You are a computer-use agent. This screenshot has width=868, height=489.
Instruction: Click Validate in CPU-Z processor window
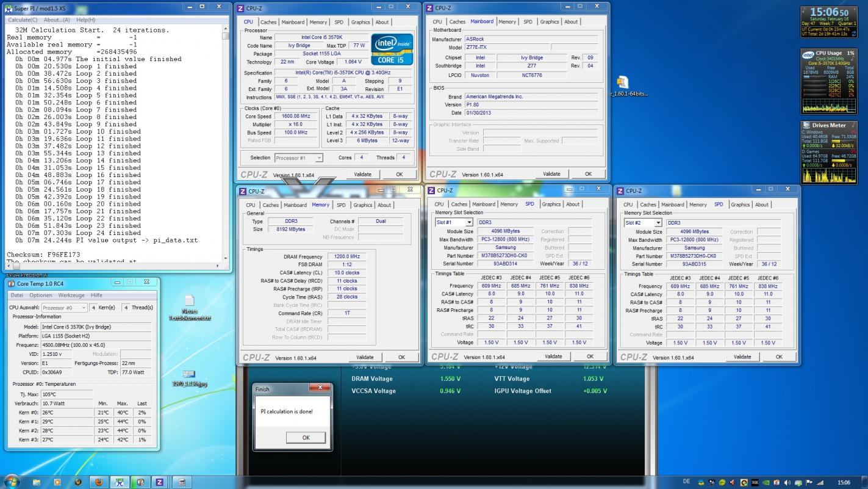[x=362, y=174]
